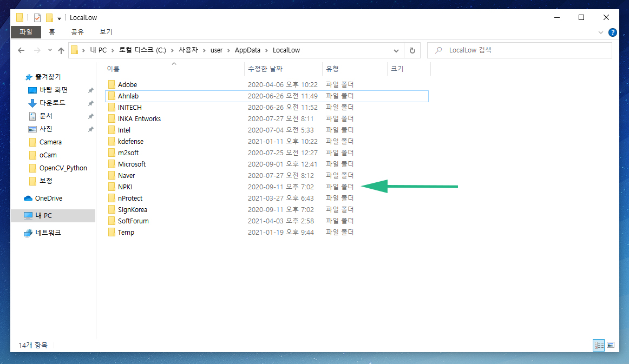Open recent locations dropdown arrow

tap(50, 50)
